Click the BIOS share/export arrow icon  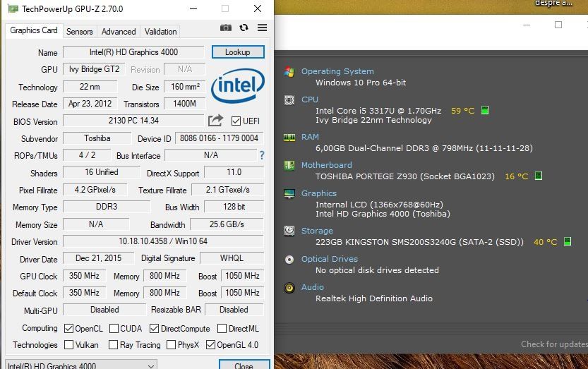point(215,121)
